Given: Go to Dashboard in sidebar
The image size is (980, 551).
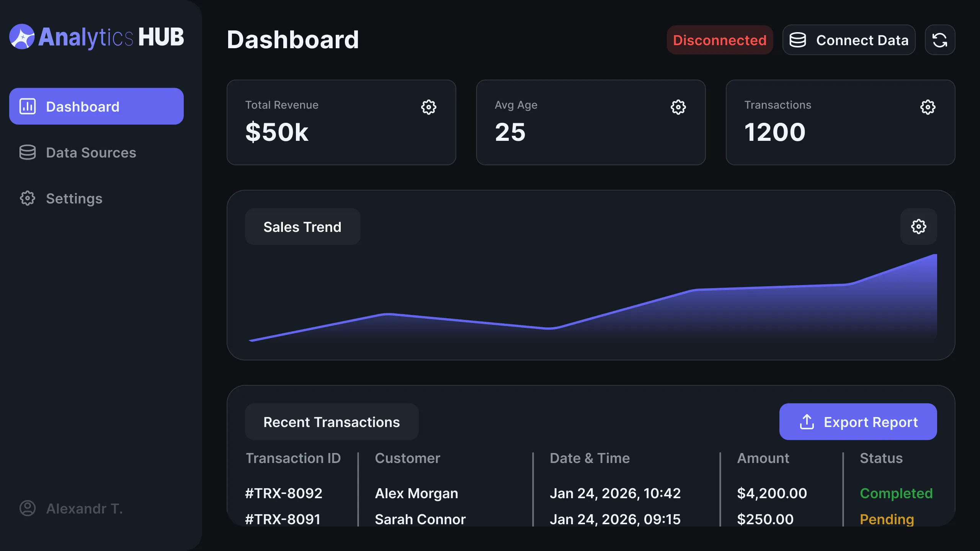Looking at the screenshot, I should (x=96, y=106).
